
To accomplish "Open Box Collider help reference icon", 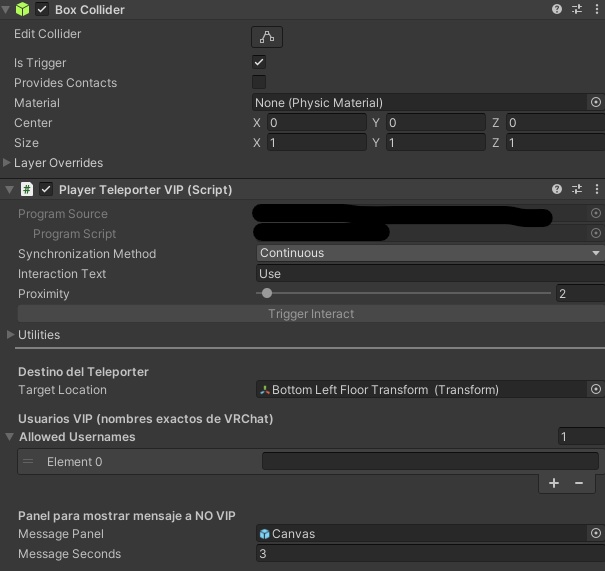I will tap(556, 9).
